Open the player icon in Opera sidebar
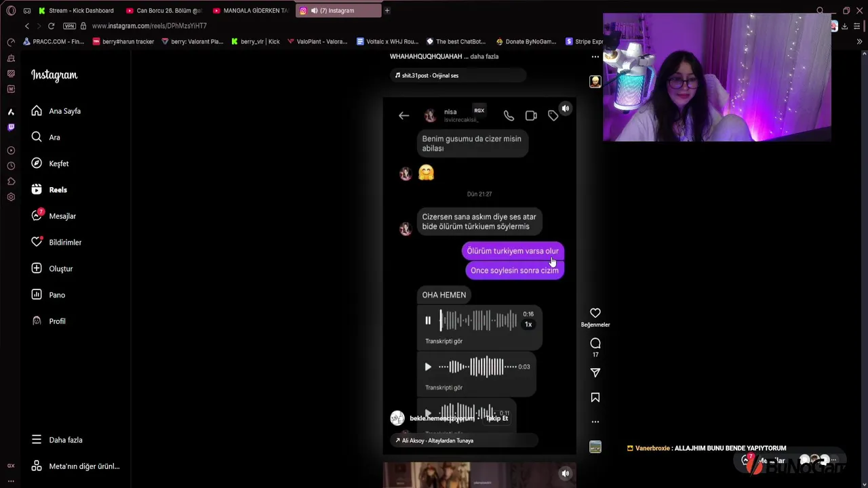The width and height of the screenshot is (868, 488). (x=11, y=150)
